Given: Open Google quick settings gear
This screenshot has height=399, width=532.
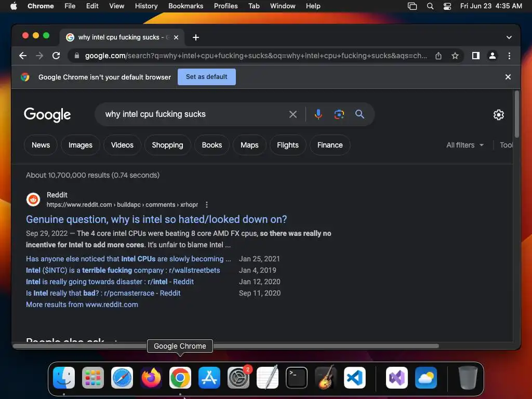Looking at the screenshot, I should tap(498, 115).
